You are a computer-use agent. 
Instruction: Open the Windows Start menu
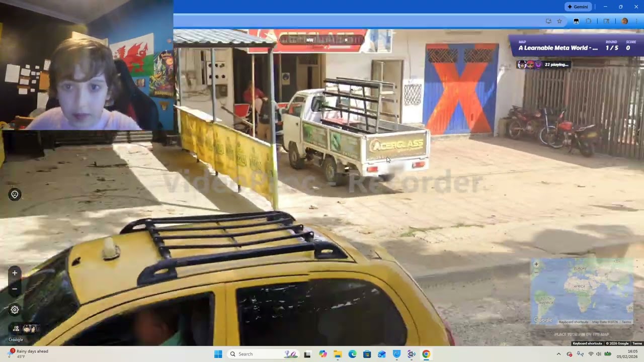point(218,354)
